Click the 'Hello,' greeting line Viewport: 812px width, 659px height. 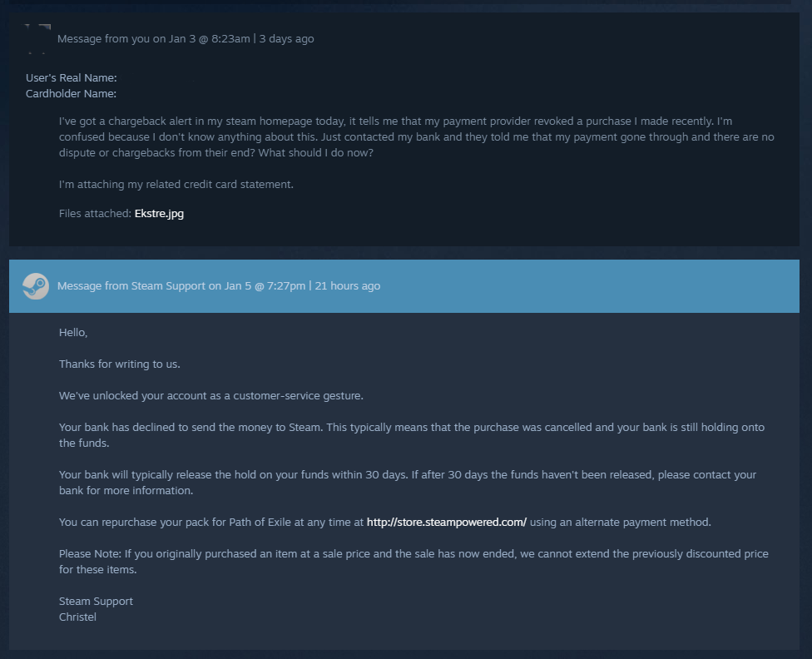point(73,333)
